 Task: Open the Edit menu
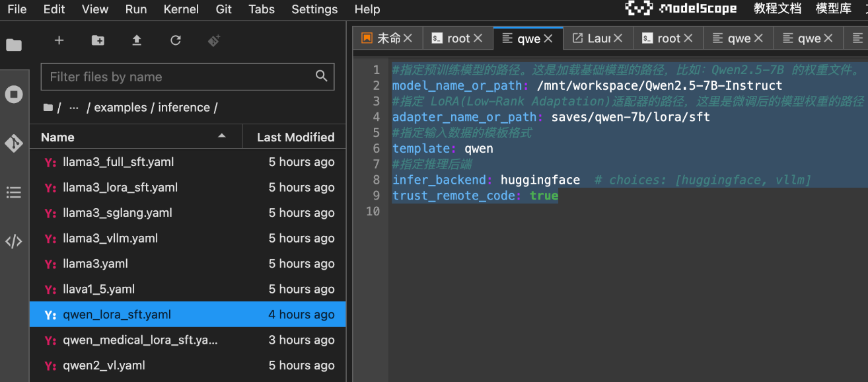pos(54,9)
